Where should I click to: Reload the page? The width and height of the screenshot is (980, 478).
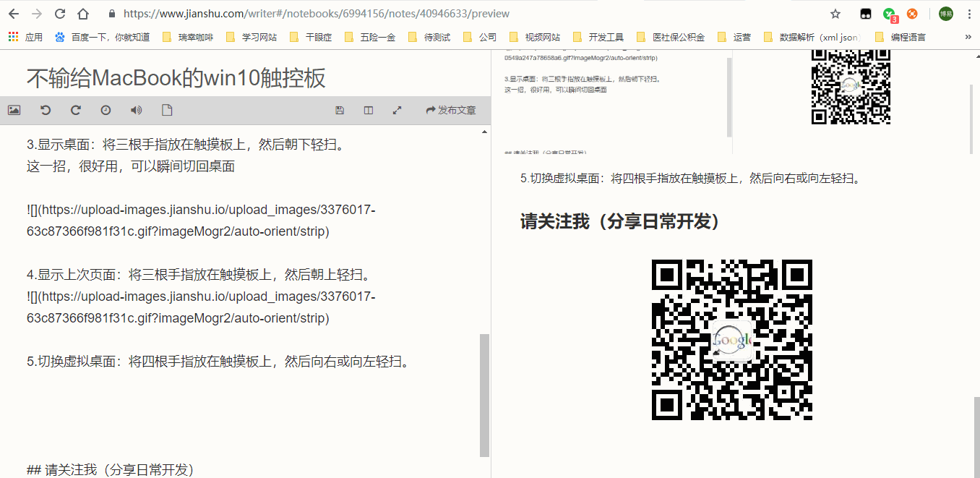(60, 14)
